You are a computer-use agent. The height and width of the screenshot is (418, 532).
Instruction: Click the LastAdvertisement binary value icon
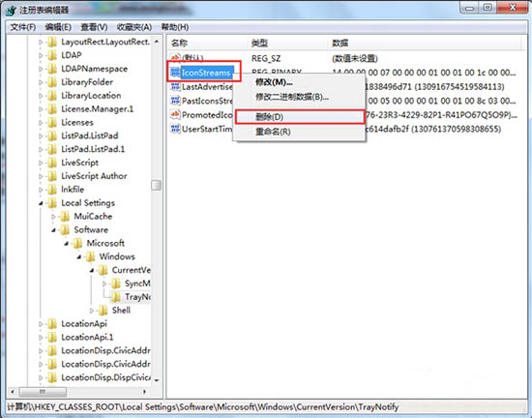(x=175, y=86)
